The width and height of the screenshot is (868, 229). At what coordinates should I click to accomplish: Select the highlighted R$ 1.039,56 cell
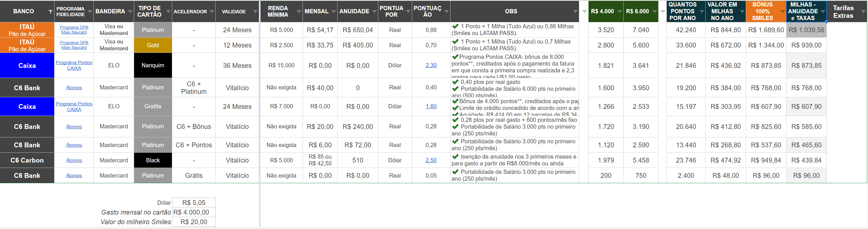[x=806, y=30]
